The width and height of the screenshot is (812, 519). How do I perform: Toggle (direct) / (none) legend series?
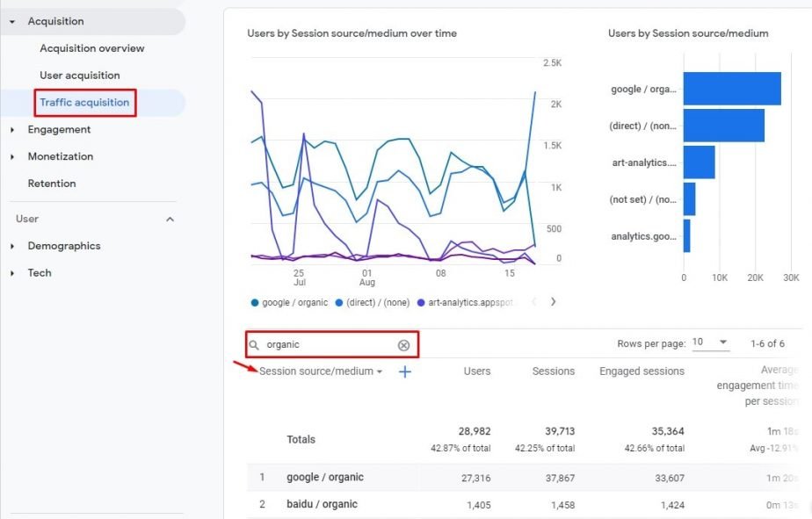coord(373,303)
